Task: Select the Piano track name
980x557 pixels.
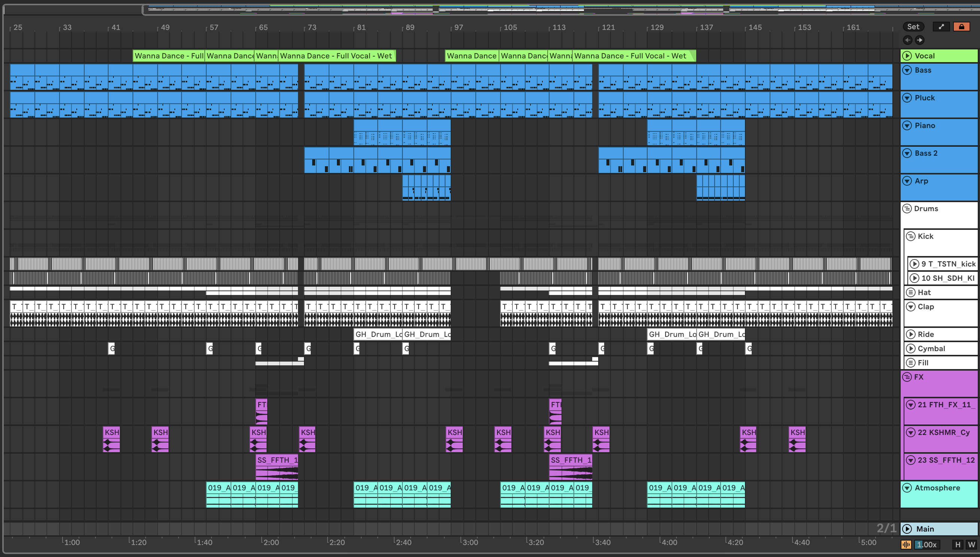Action: pyautogui.click(x=925, y=125)
